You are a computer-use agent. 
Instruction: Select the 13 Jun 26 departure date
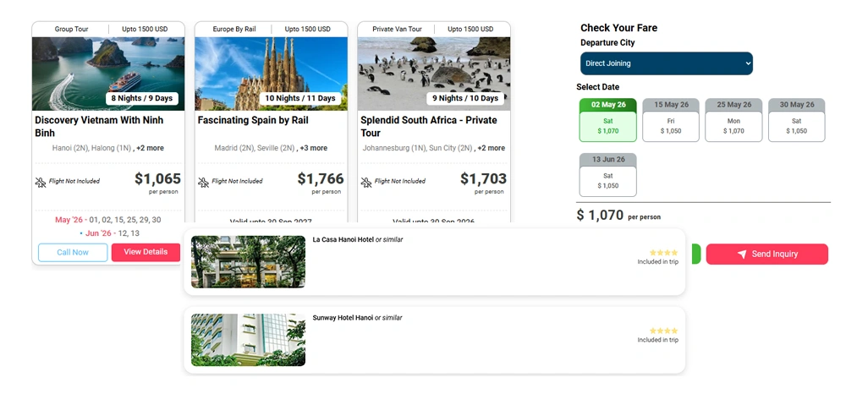pyautogui.click(x=608, y=175)
